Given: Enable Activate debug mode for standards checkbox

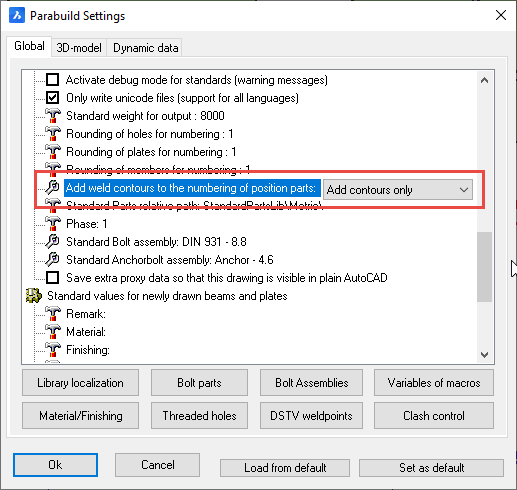Looking at the screenshot, I should pyautogui.click(x=52, y=80).
